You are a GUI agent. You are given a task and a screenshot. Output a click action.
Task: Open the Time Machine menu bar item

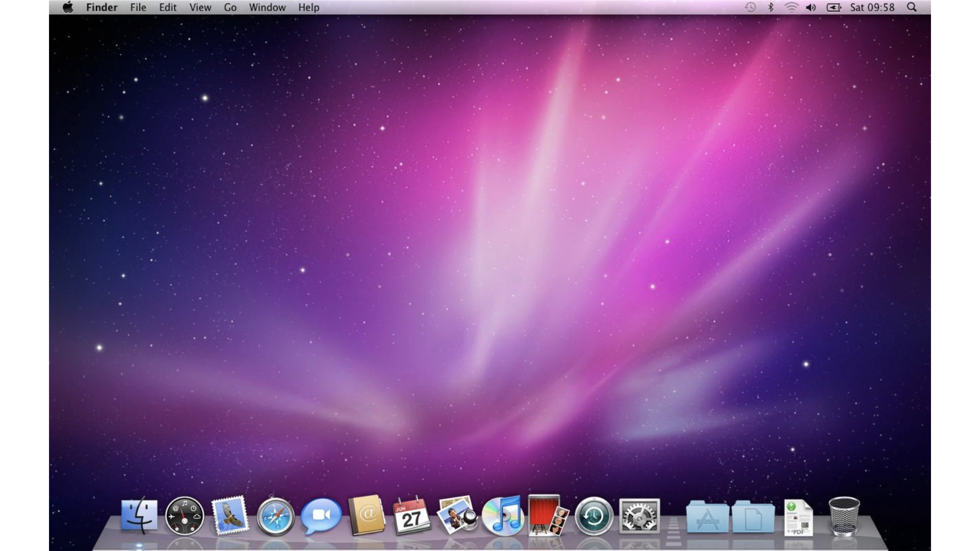[750, 7]
